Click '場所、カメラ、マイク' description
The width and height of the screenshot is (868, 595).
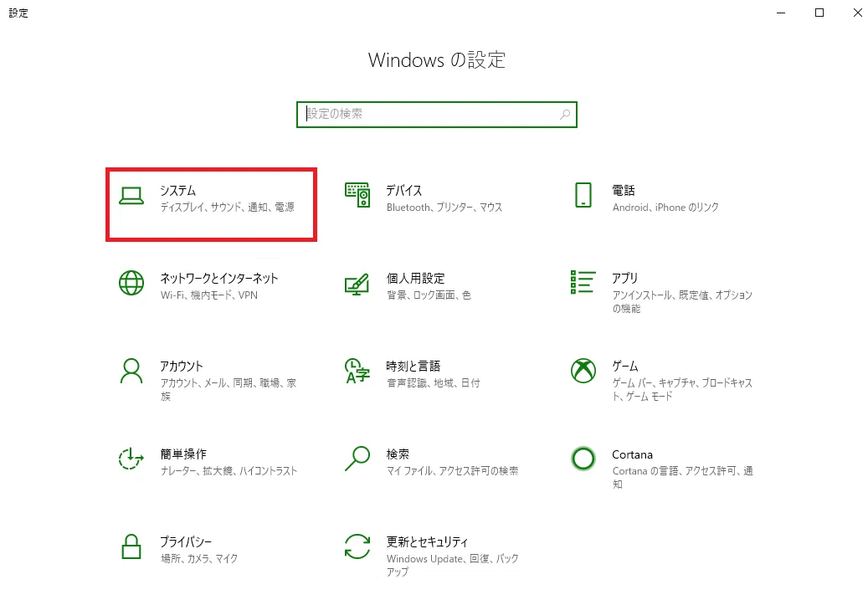coord(199,558)
